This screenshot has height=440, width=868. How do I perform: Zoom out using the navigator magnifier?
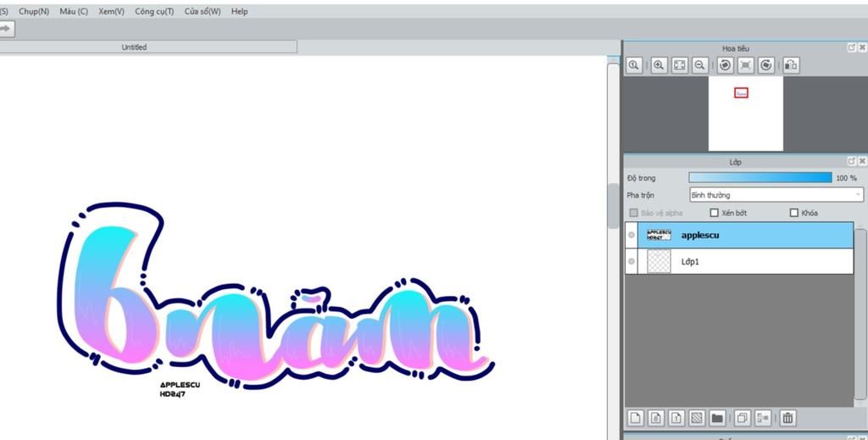point(699,65)
